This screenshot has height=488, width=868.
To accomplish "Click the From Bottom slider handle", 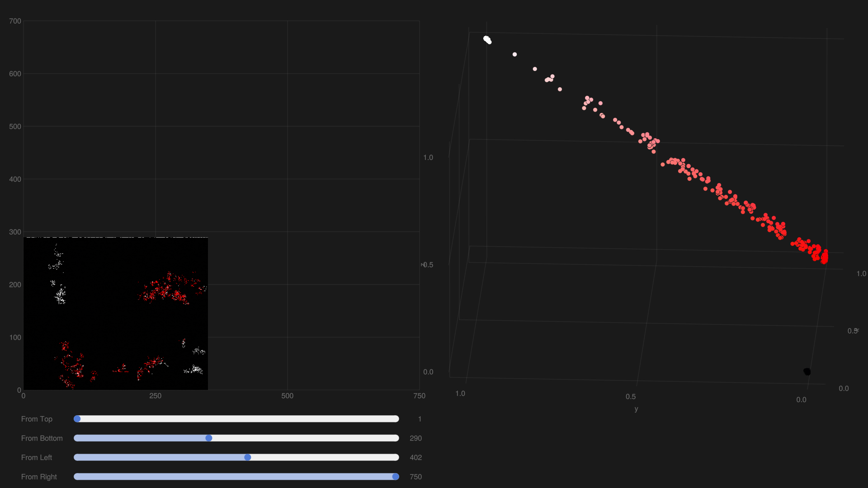I will [x=209, y=438].
